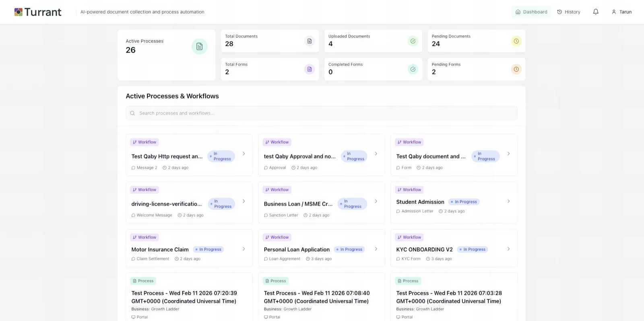The width and height of the screenshot is (644, 321).
Task: Click the user icon beside Tarun
Action: [614, 12]
